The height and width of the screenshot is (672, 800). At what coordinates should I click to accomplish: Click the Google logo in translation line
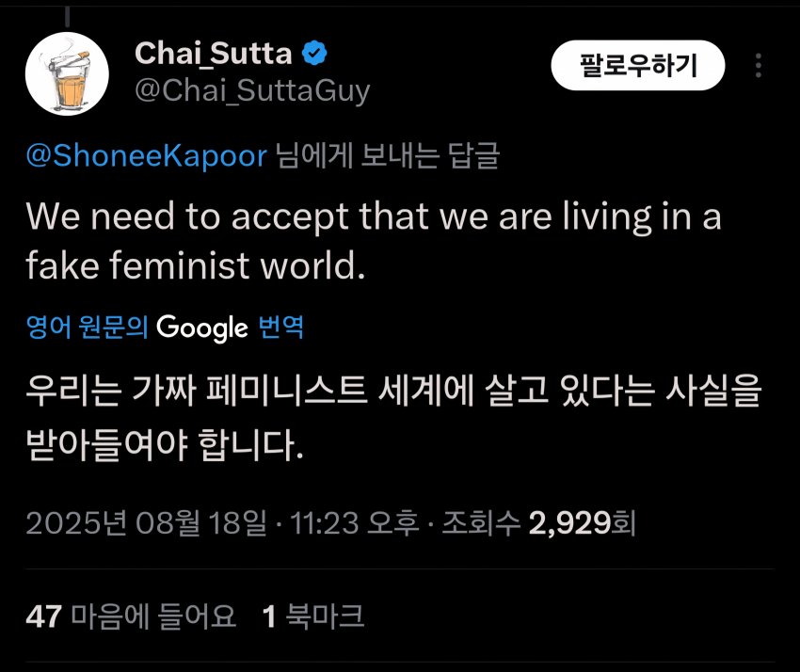tap(201, 328)
